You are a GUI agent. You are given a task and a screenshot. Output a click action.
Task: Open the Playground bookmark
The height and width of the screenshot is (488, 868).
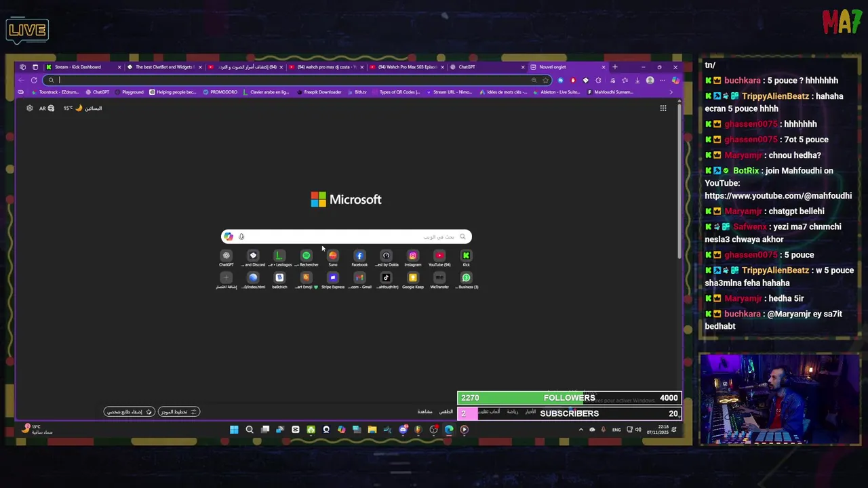[x=129, y=92]
